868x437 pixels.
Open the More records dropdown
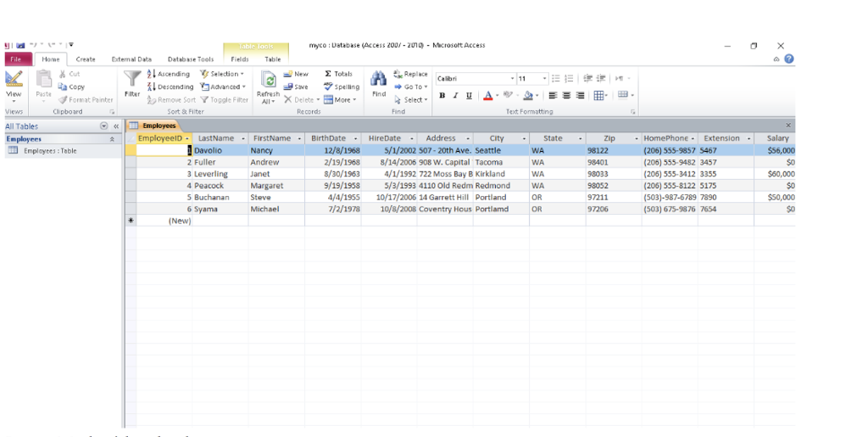340,100
